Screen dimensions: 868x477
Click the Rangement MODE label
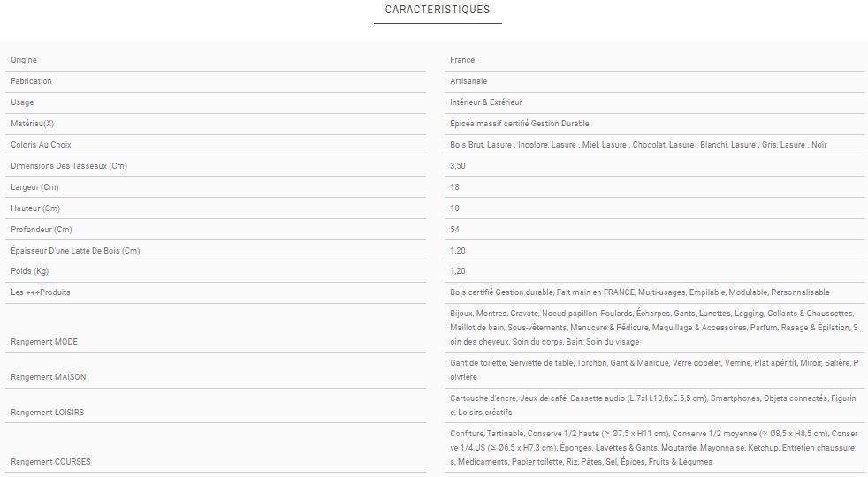tap(44, 342)
